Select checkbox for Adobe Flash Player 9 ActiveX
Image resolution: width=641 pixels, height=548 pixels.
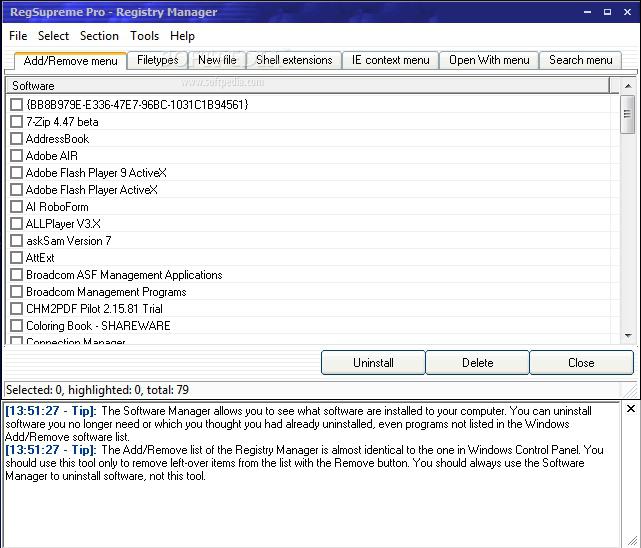tap(16, 173)
